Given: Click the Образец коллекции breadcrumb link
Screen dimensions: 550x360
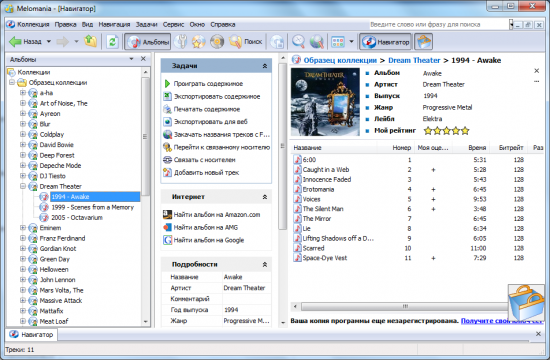Looking at the screenshot, I should point(340,60).
